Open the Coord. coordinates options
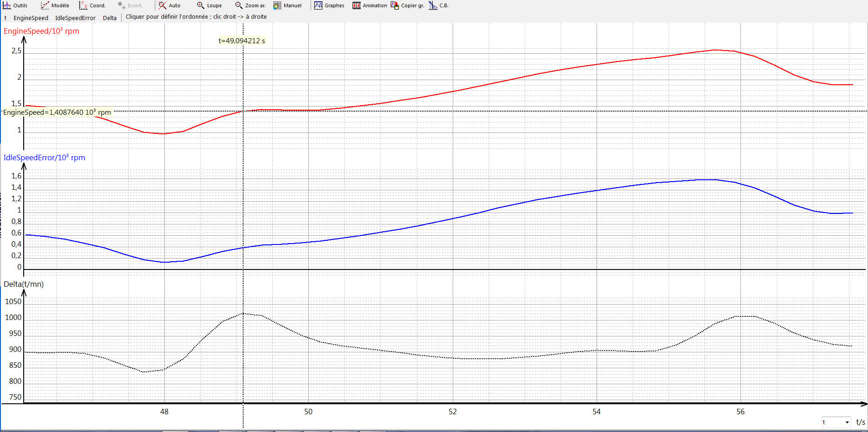 coord(92,5)
